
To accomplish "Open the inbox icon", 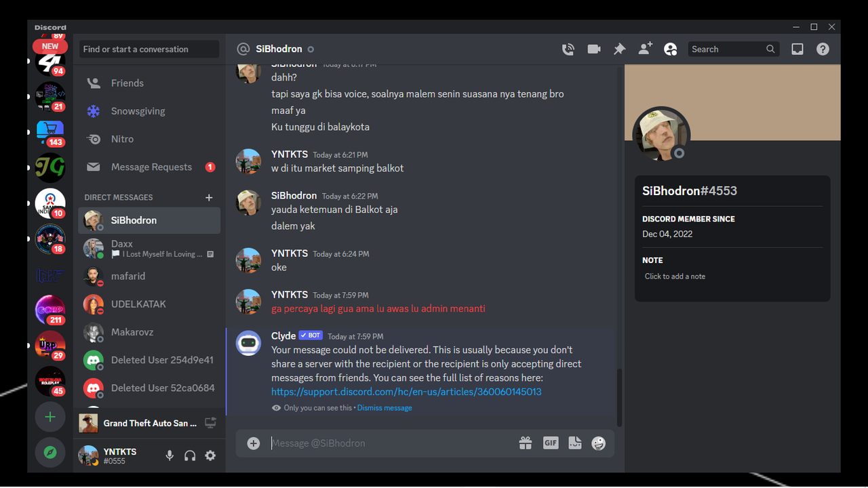I will 797,49.
